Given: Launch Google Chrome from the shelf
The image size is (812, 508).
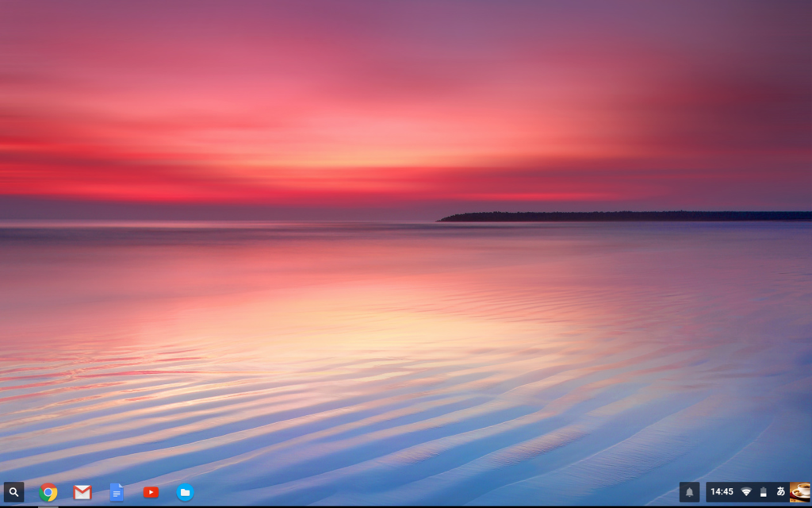Looking at the screenshot, I should [48, 492].
